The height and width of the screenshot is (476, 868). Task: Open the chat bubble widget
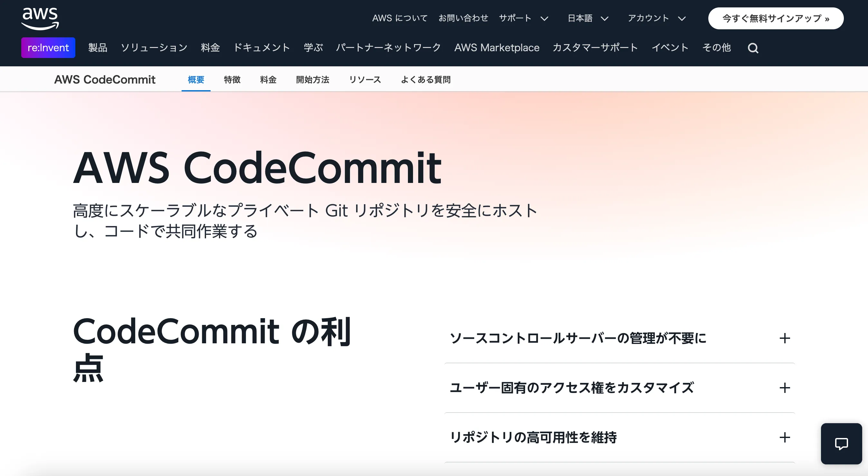click(x=841, y=443)
